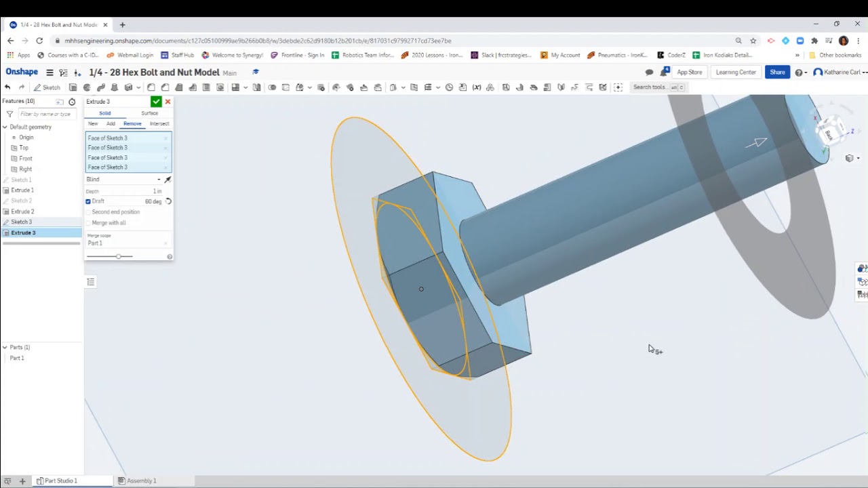Switch to Surface tab in Extrude dialog
Viewport: 868px width, 488px height.
point(149,113)
